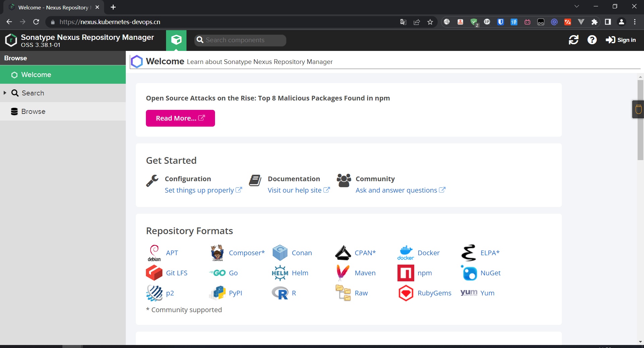This screenshot has height=348, width=644.
Task: Reload the page with browser refresh
Action: pos(36,22)
